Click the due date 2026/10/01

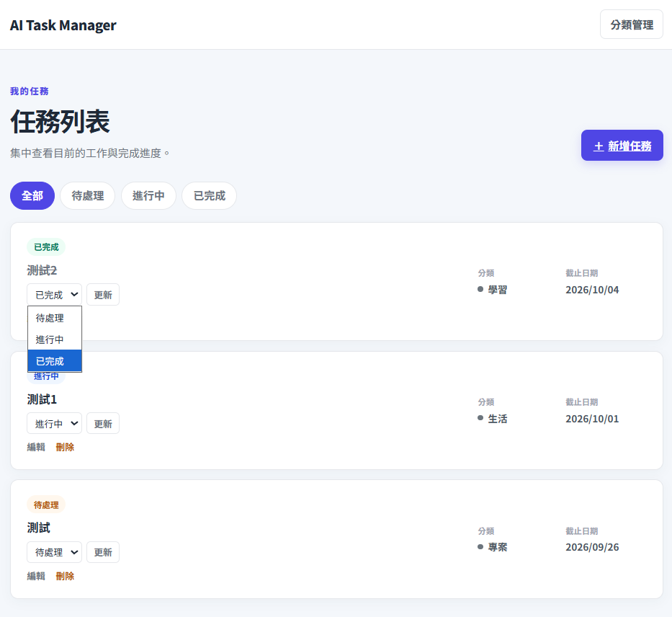[592, 419]
